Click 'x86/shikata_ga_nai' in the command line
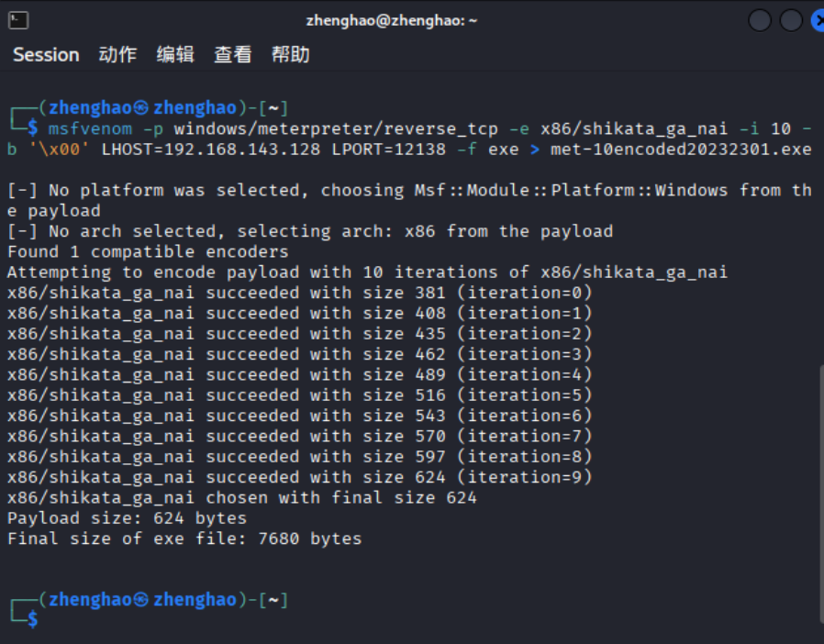Viewport: 824px width, 644px height. click(x=634, y=128)
